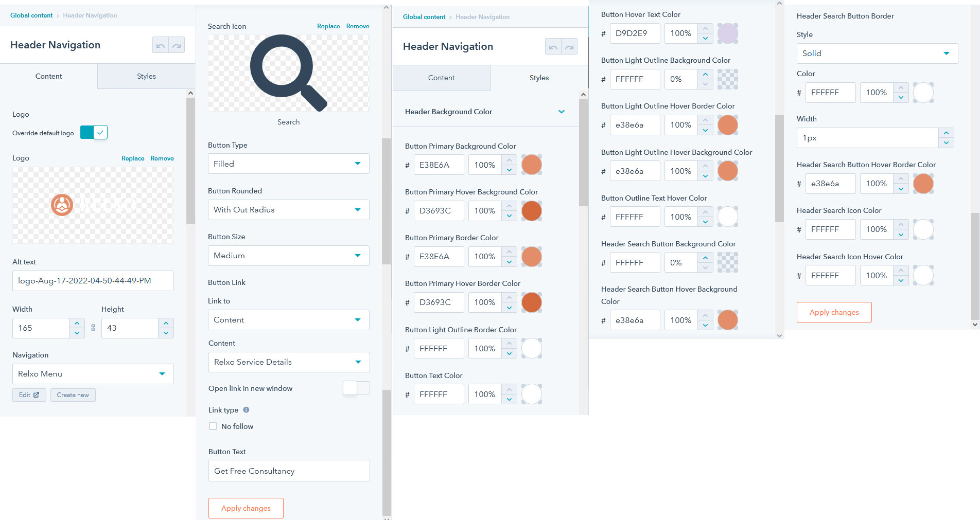This screenshot has height=520, width=980.
Task: Select the active Styles tab in middle panel
Action: pos(539,78)
